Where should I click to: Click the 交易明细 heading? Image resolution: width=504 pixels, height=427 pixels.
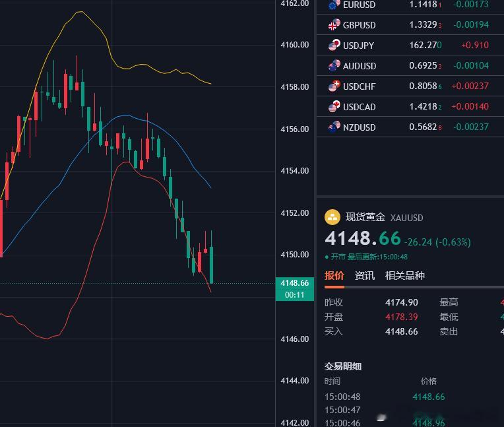click(x=343, y=366)
